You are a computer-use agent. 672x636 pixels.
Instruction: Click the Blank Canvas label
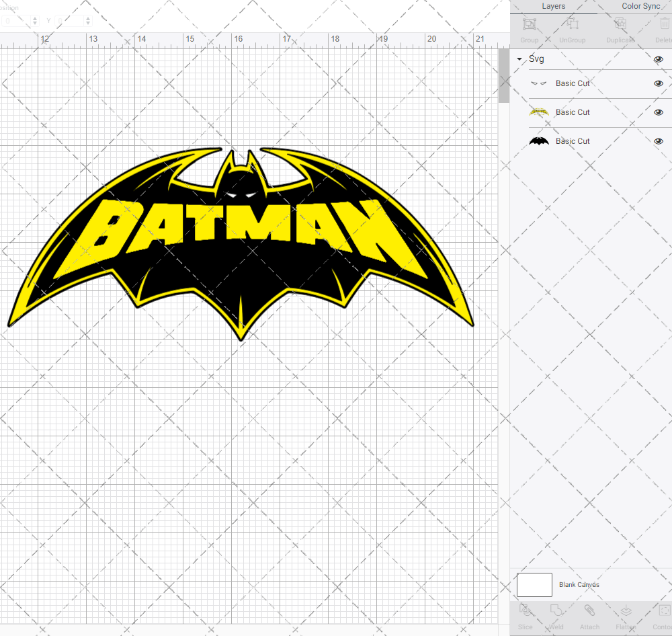coord(579,584)
